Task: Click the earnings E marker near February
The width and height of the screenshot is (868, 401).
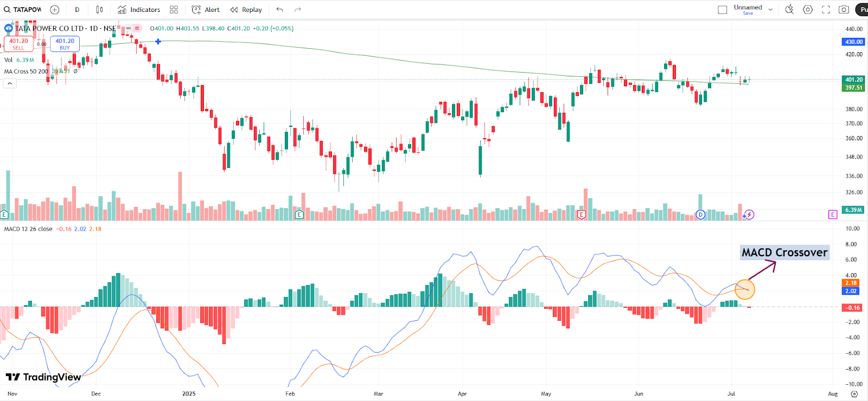Action: pos(299,215)
